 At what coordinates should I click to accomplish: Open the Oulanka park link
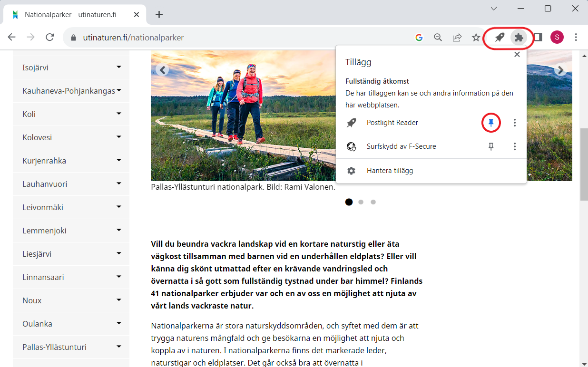tap(37, 324)
